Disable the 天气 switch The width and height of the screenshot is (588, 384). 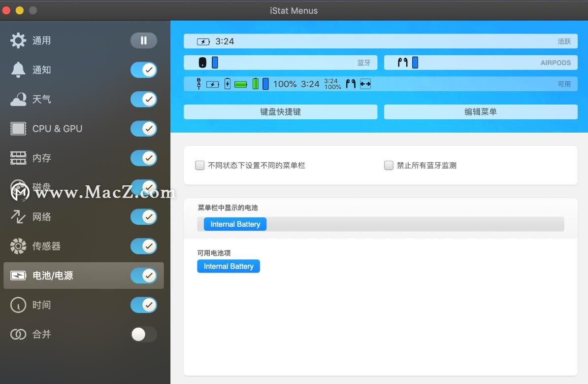click(x=144, y=99)
